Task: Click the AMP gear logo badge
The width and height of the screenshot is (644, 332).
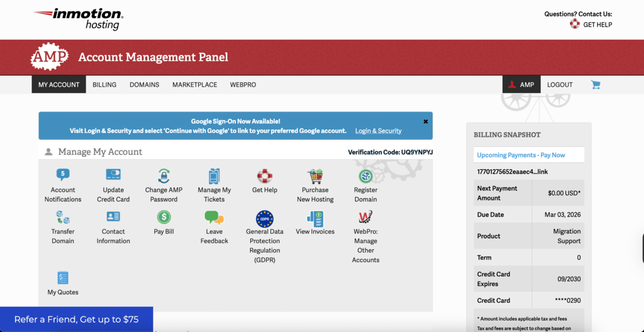Action: [x=49, y=57]
